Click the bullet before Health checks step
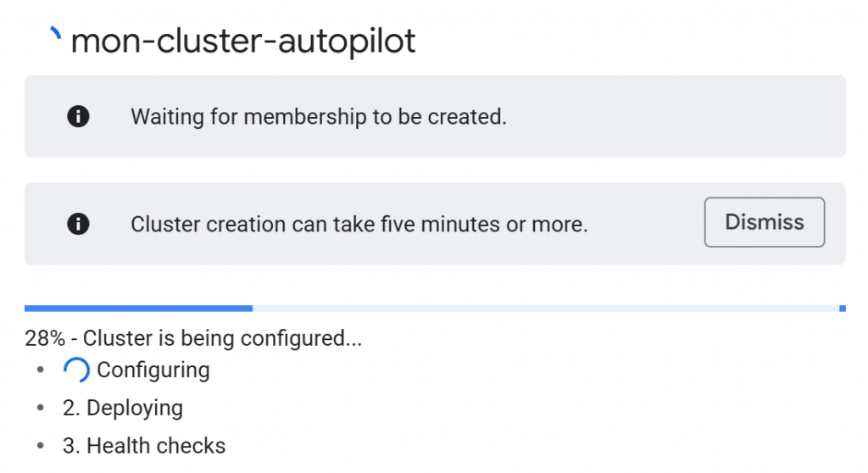 tap(40, 446)
